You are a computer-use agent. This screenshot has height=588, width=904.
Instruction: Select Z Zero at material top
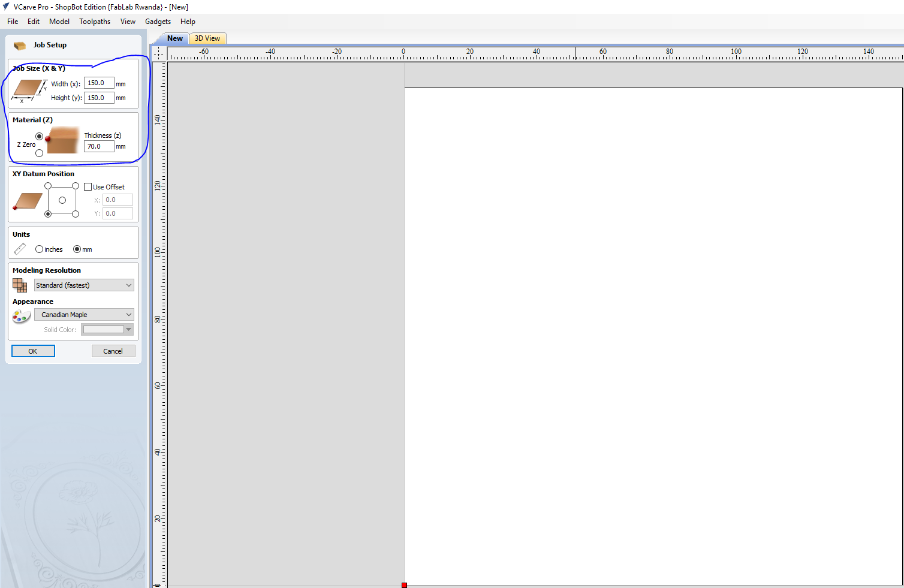[x=40, y=136]
